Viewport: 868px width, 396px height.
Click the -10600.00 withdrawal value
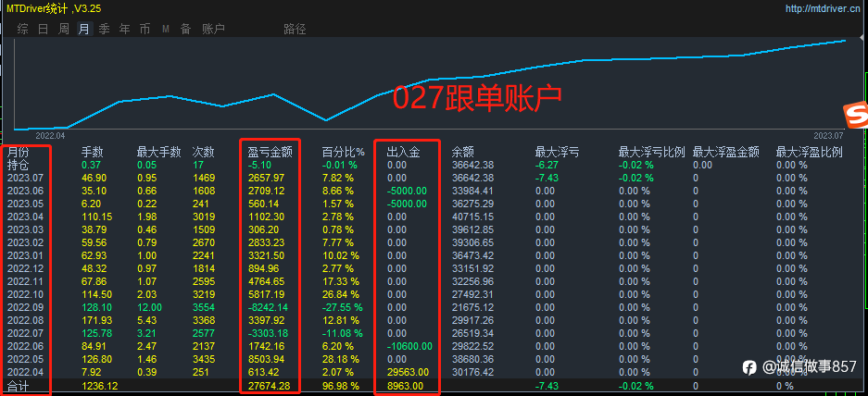coord(409,346)
